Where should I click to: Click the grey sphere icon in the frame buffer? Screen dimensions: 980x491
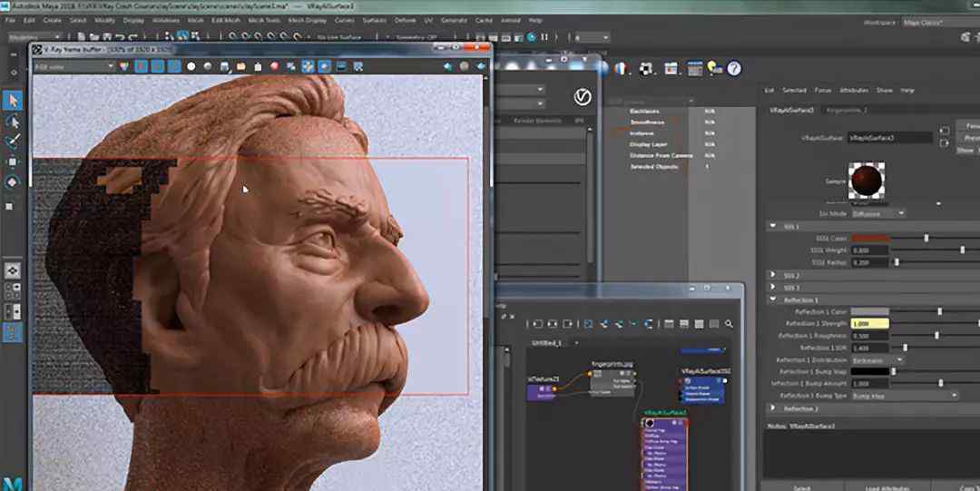[x=208, y=66]
